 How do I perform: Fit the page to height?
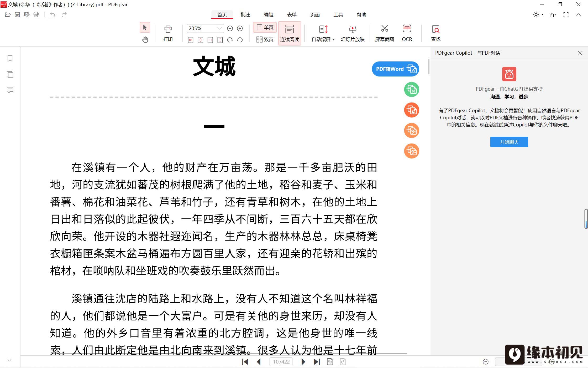tap(220, 40)
